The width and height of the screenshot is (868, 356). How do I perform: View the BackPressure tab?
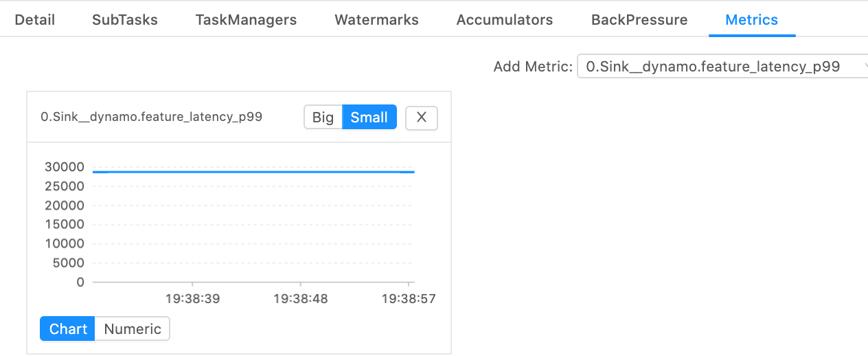(639, 20)
